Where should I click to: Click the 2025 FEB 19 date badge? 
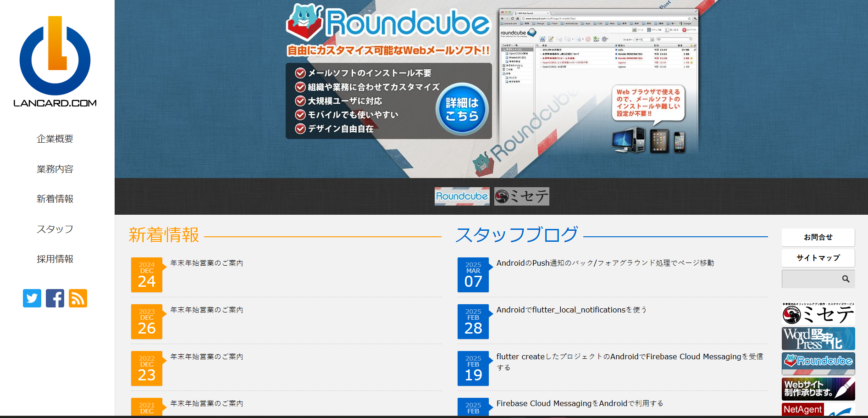(473, 368)
